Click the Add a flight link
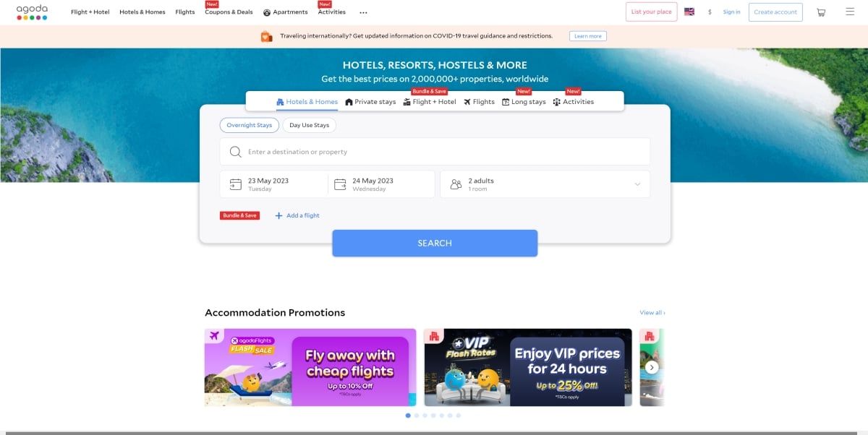The width and height of the screenshot is (868, 435). coord(297,215)
